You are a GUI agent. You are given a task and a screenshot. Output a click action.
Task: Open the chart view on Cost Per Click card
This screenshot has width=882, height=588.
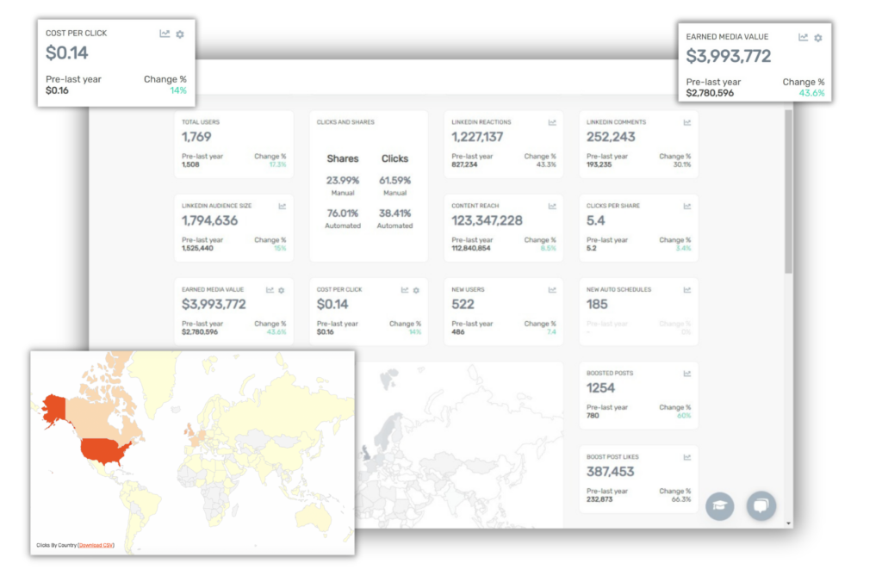164,34
